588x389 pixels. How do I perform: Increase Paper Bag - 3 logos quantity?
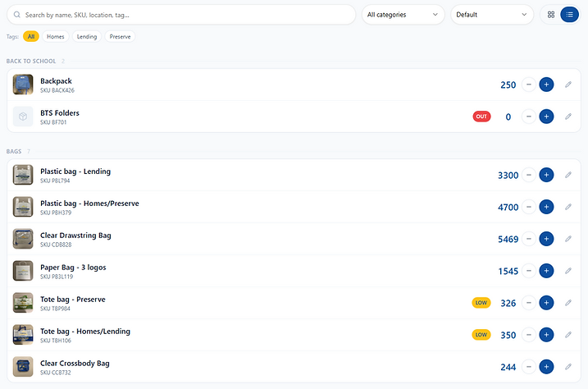tap(546, 271)
